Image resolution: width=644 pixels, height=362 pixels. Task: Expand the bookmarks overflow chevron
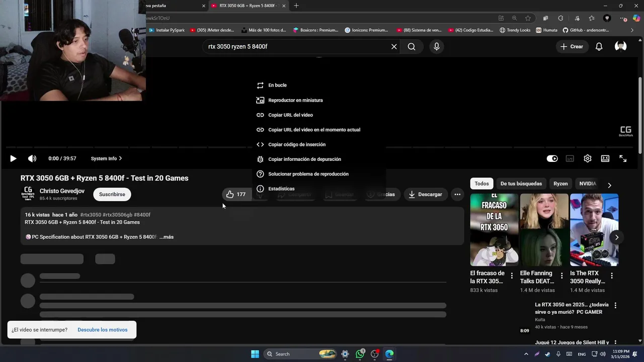(632, 30)
